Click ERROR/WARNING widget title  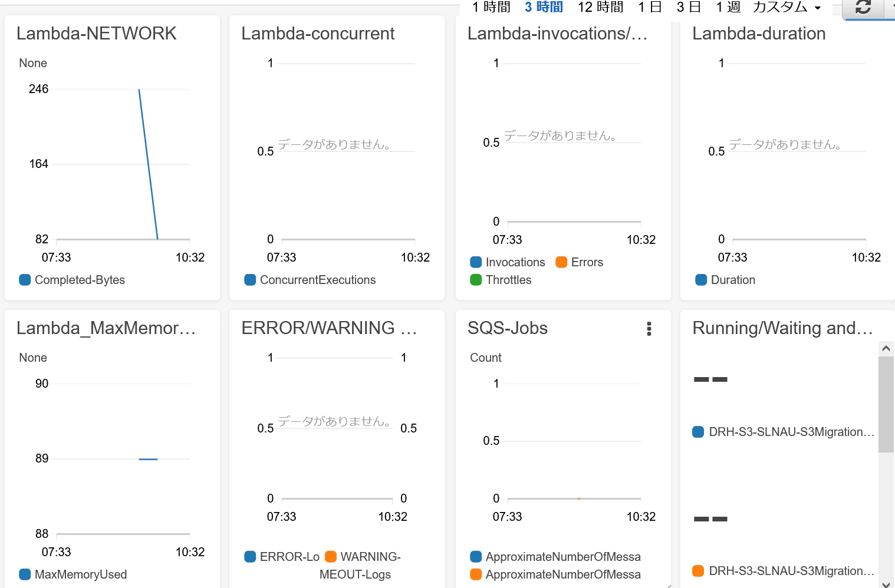[329, 328]
